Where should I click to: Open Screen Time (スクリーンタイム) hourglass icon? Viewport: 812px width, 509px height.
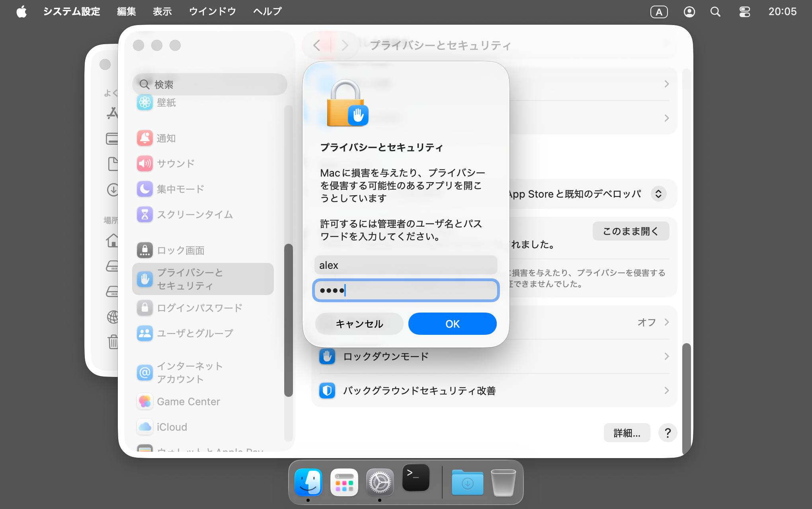click(144, 214)
